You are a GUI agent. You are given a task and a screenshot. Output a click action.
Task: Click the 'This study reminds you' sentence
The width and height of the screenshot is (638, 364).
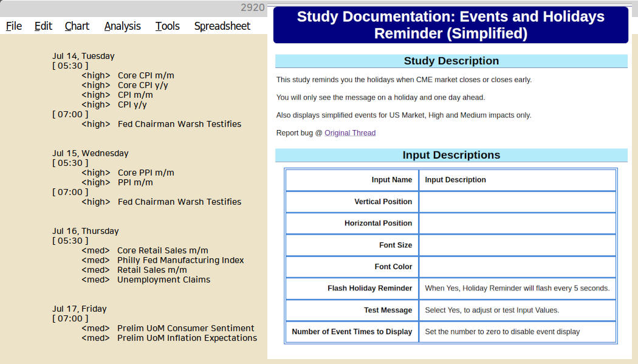403,80
